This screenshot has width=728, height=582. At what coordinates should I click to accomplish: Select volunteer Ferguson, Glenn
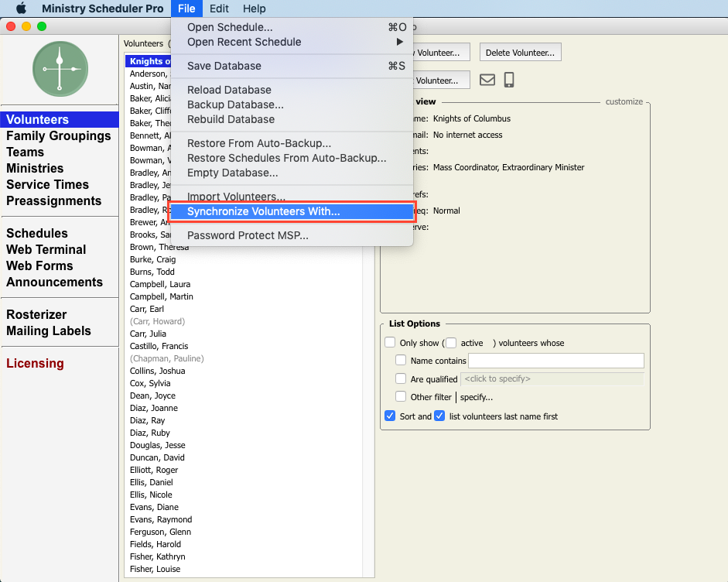click(x=160, y=532)
